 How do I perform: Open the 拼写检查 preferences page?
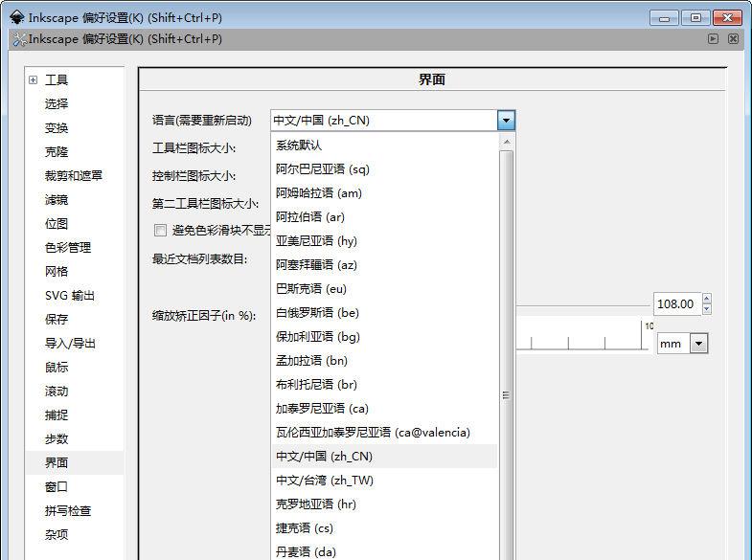tap(68, 510)
